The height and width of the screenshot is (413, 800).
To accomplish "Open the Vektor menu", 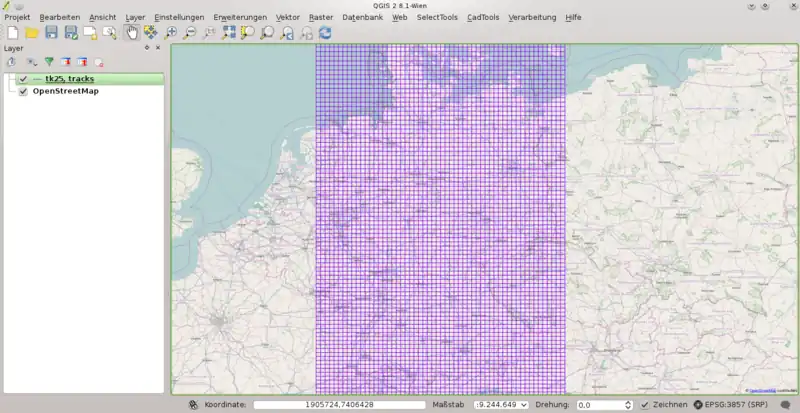I will click(287, 17).
